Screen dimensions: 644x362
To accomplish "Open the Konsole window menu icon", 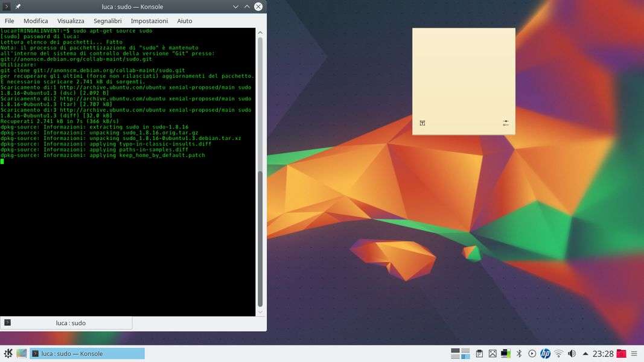I will [7, 7].
